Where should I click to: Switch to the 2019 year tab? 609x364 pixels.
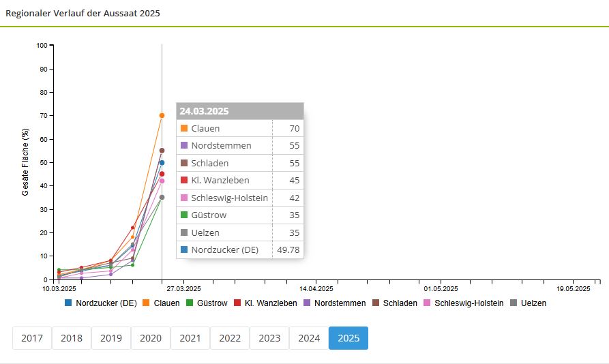pyautogui.click(x=111, y=338)
